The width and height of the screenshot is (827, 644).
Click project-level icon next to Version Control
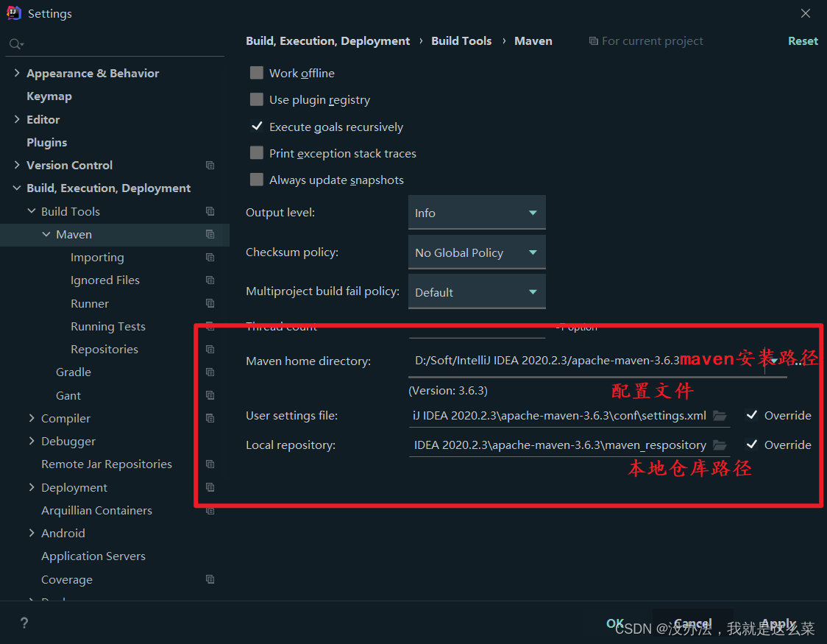210,165
